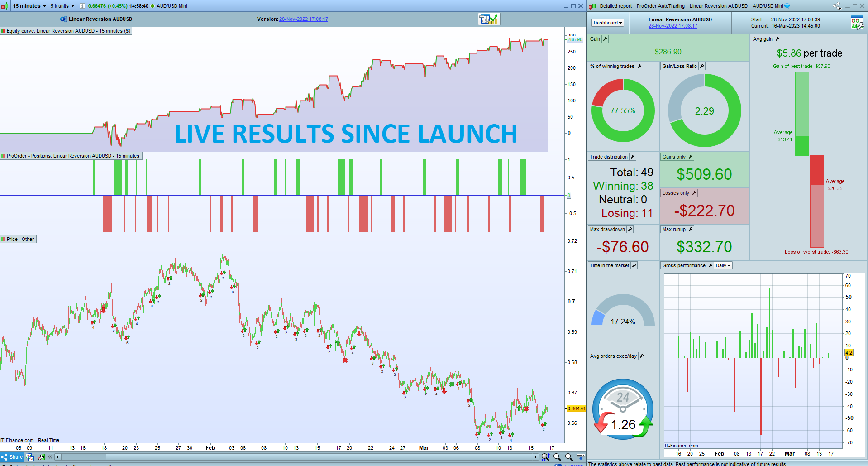Click the double-left chevron in bottom toolbar
This screenshot has width=868, height=466.
[50, 457]
